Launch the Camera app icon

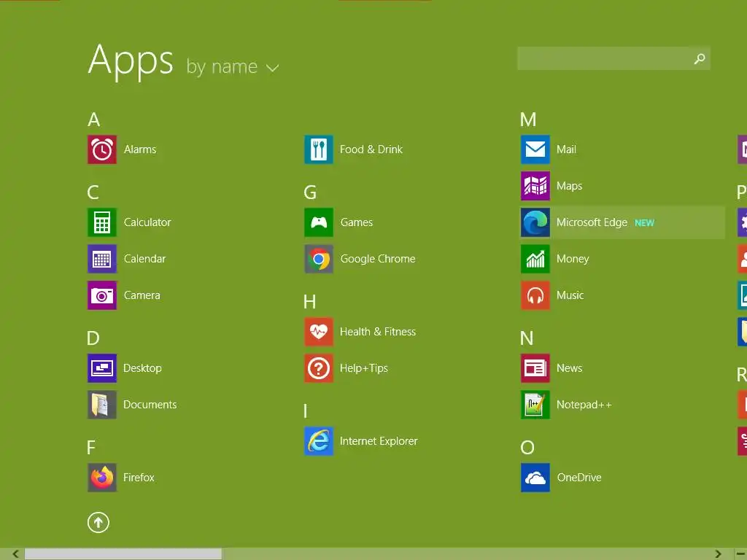pos(102,295)
